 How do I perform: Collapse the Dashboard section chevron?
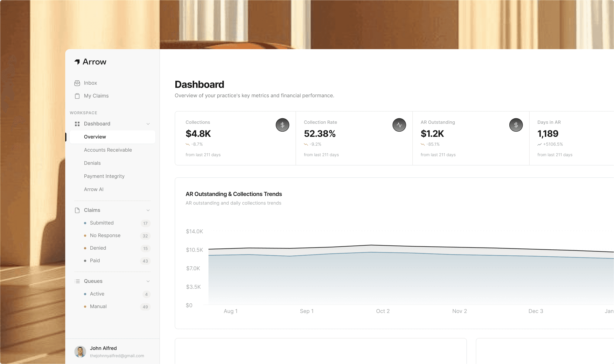pyautogui.click(x=148, y=124)
